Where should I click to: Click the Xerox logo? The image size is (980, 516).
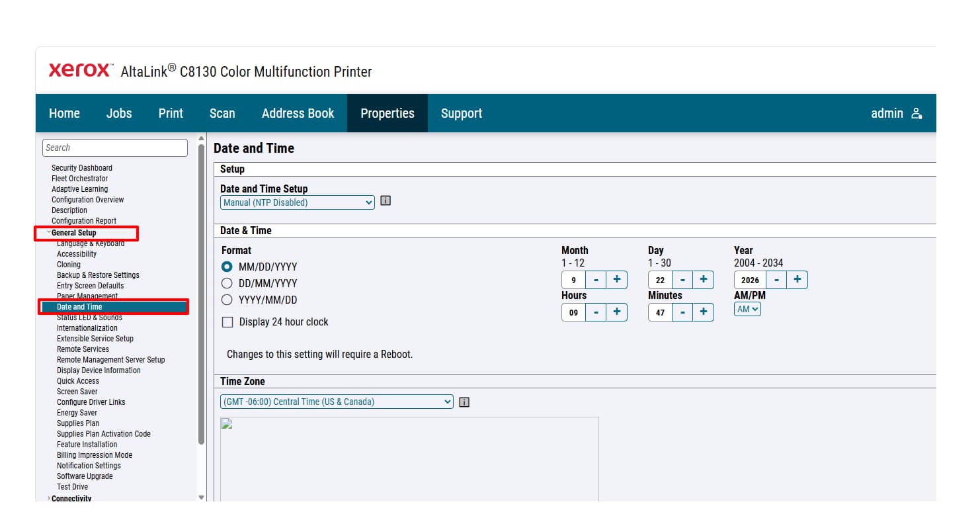[x=79, y=70]
